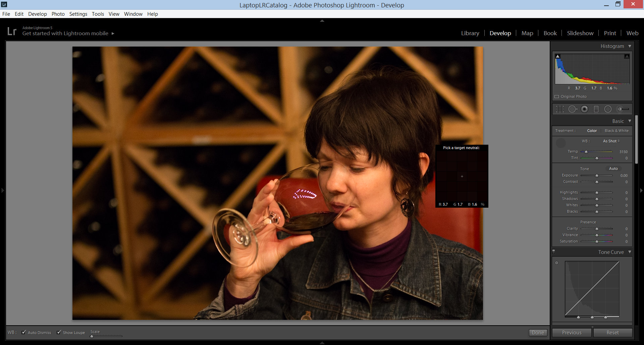Click the right panel vertical scrollbar
The width and height of the screenshot is (644, 345).
(636, 139)
